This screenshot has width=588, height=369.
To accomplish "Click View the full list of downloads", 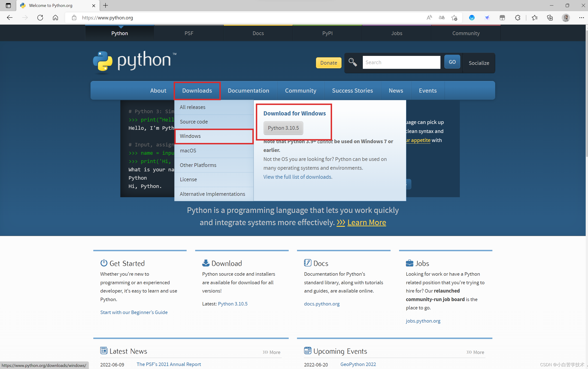I will (298, 176).
